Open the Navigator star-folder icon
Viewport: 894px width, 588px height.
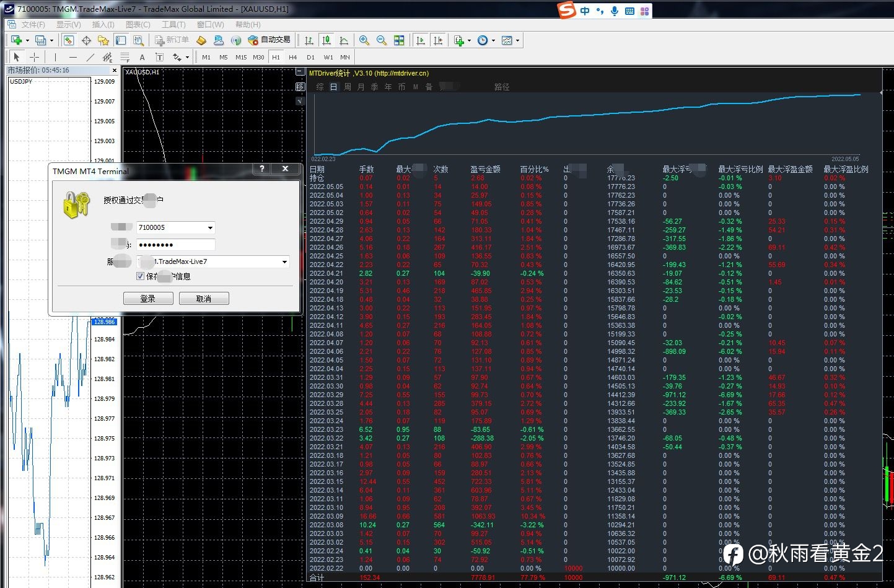(103, 40)
